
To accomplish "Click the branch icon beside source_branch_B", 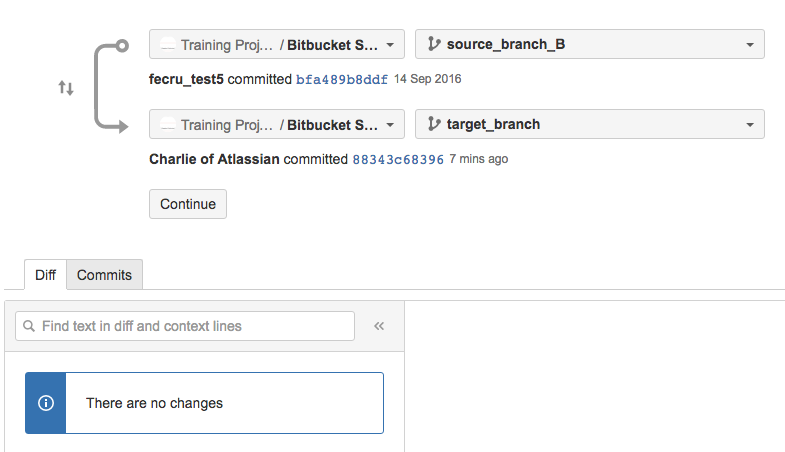I will 434,45.
